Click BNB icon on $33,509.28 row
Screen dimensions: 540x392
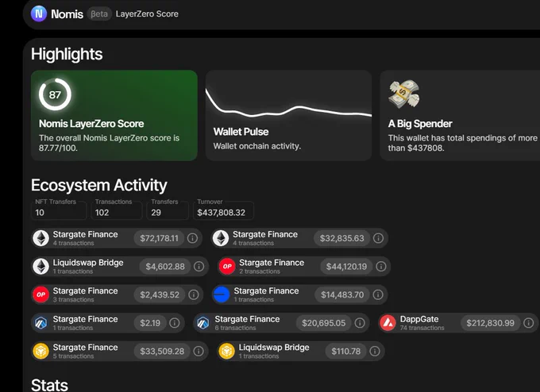tap(41, 351)
